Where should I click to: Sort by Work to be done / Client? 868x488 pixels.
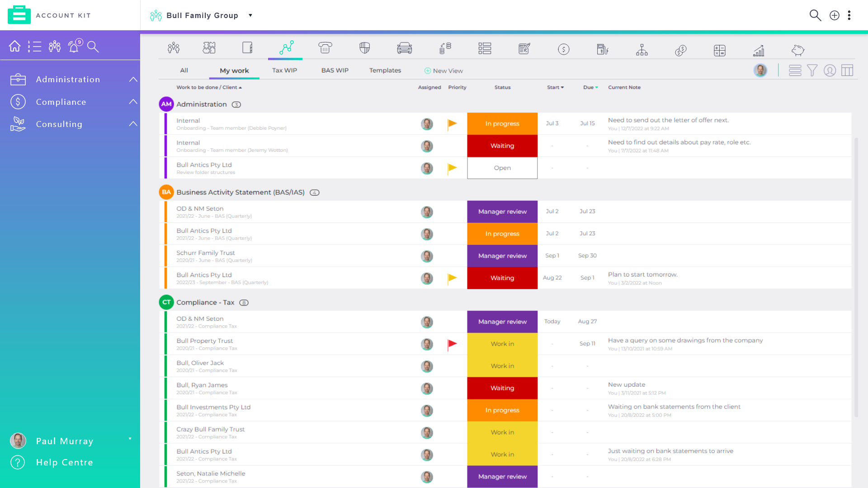209,87
